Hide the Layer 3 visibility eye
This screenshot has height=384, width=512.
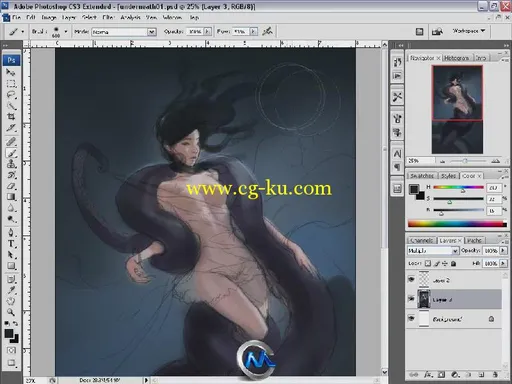411,299
